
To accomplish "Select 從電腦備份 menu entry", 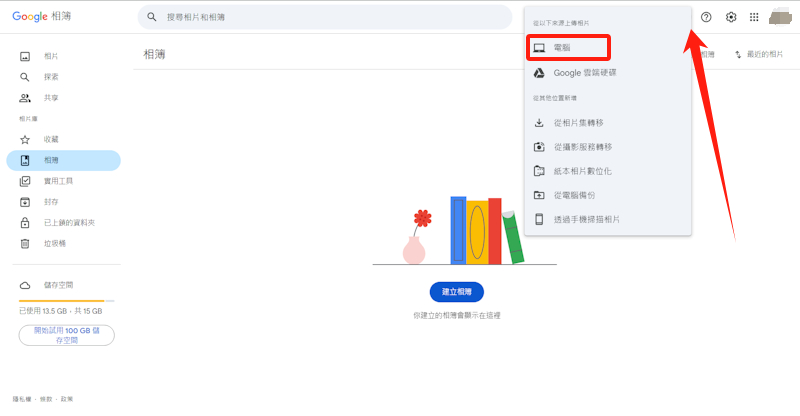I will click(x=608, y=195).
